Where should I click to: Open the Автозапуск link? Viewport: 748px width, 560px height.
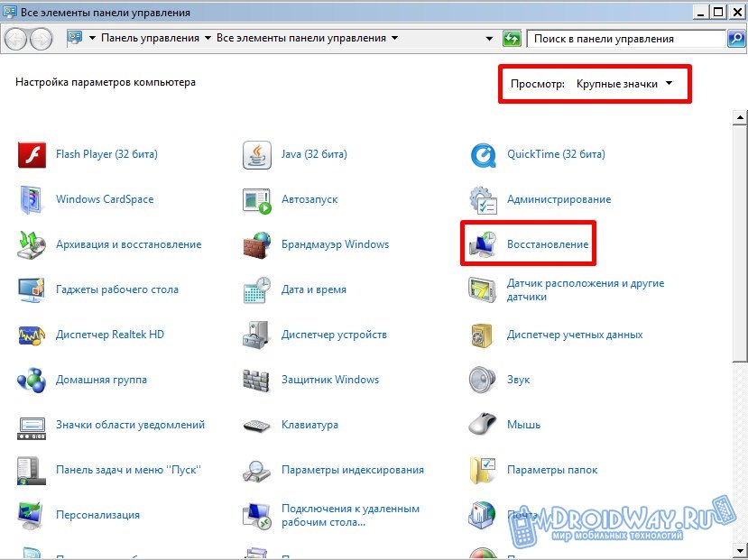pos(309,199)
